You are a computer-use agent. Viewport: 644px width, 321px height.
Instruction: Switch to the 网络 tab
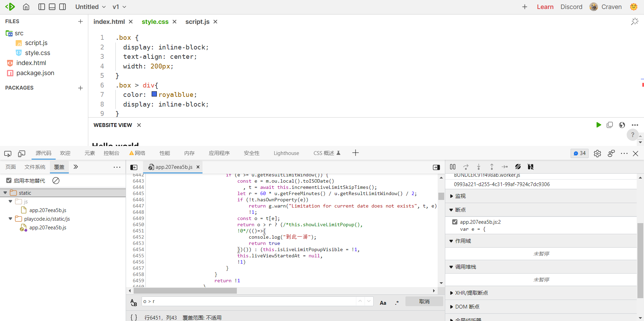(x=137, y=153)
